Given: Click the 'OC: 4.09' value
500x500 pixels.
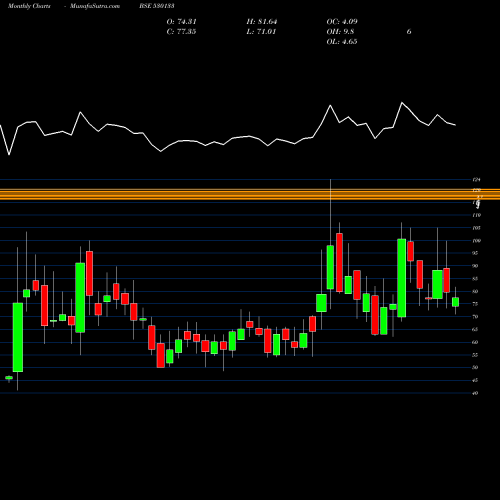Looking at the screenshot, I should coord(342,22).
